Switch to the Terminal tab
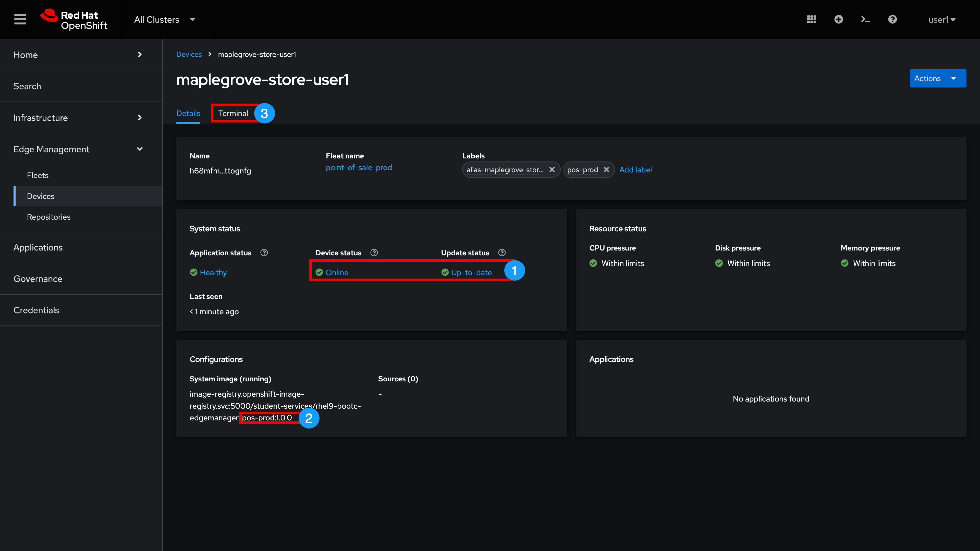The height and width of the screenshot is (551, 980). 233,113
